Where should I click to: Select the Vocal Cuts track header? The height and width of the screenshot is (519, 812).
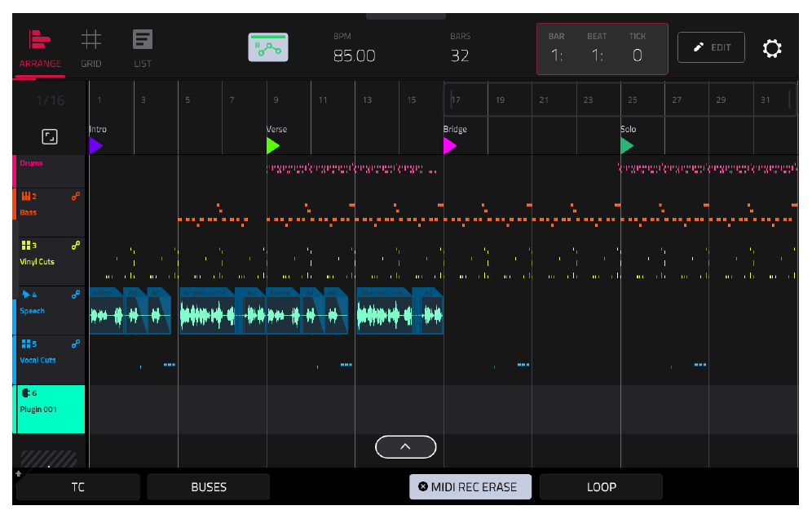tap(51, 361)
